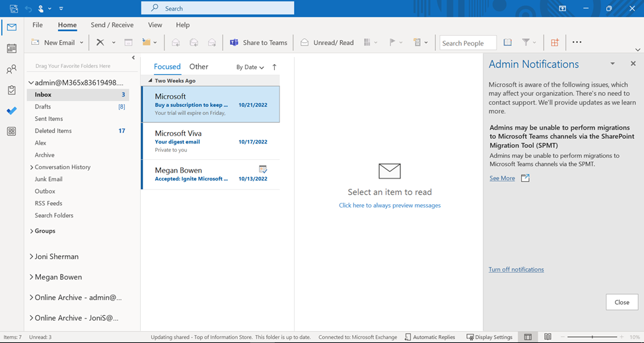
Task: Click the Close button in notifications pane
Action: click(622, 302)
